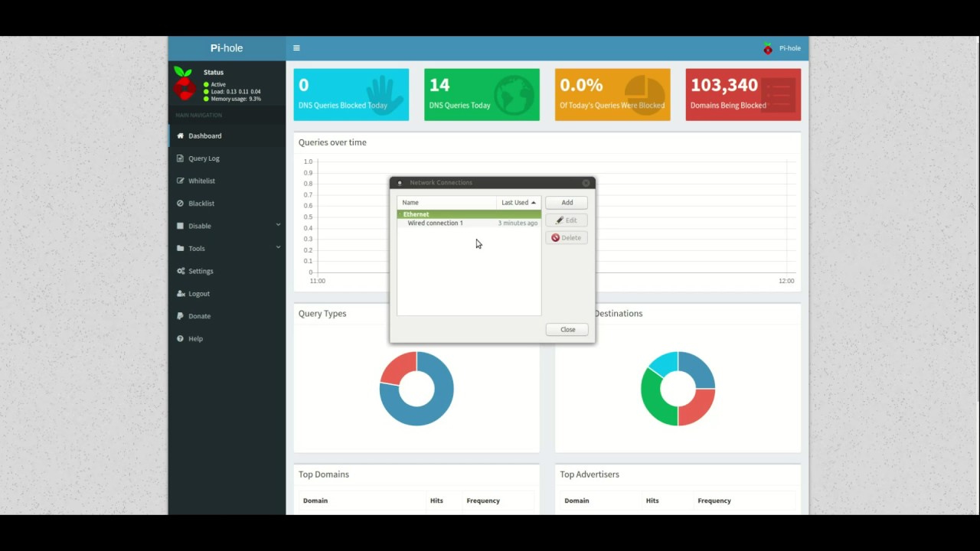Click the Help question mark icon
The height and width of the screenshot is (551, 980).
181,338
